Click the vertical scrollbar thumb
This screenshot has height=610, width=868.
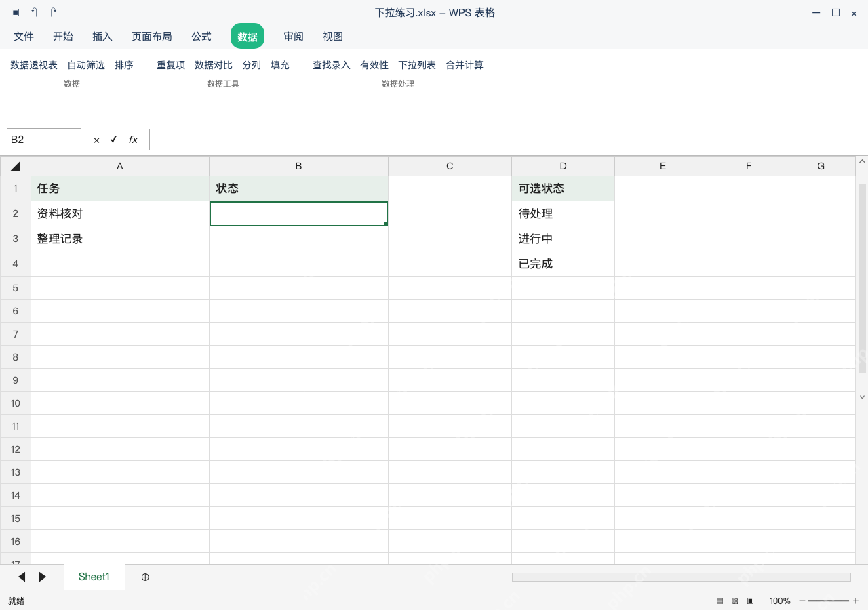coord(863,278)
